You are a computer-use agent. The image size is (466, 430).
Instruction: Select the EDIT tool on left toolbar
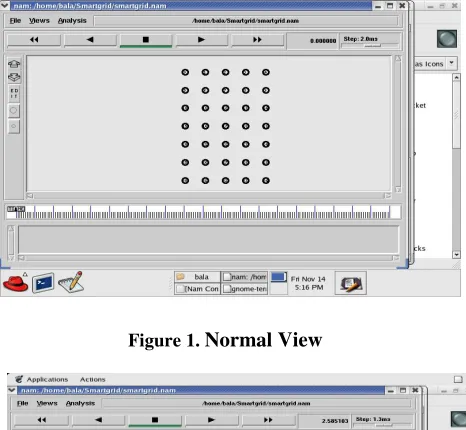coord(14,93)
